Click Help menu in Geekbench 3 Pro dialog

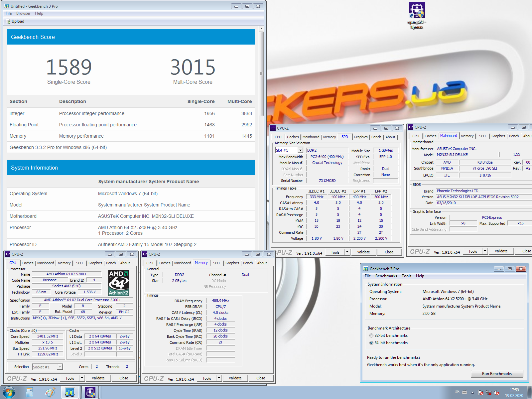[420, 276]
